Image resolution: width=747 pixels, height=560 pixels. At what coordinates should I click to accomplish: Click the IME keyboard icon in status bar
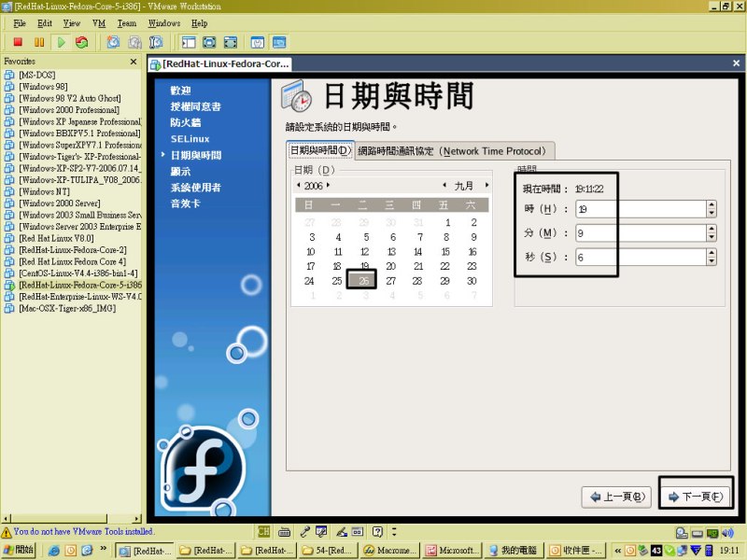[285, 531]
